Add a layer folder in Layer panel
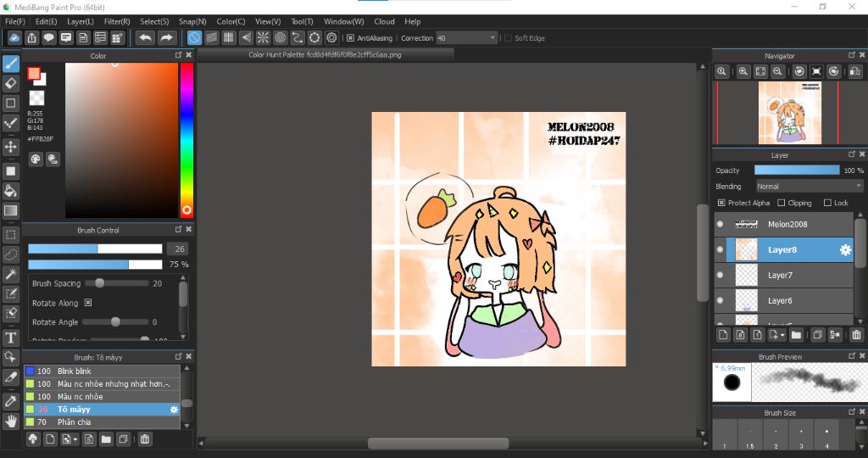The height and width of the screenshot is (458, 868). tap(796, 334)
